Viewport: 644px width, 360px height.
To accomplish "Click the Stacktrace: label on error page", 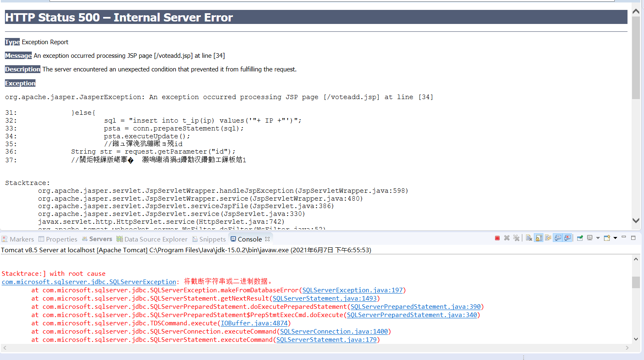I will [x=27, y=183].
